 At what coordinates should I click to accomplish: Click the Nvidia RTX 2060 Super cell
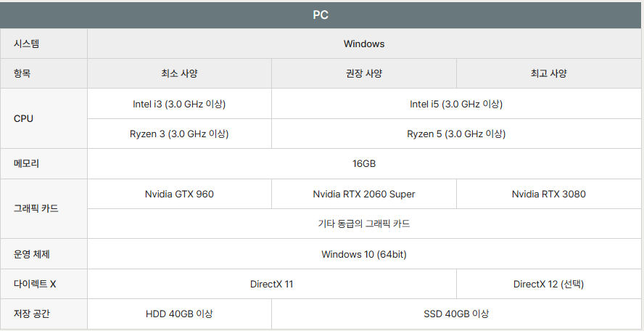click(364, 194)
